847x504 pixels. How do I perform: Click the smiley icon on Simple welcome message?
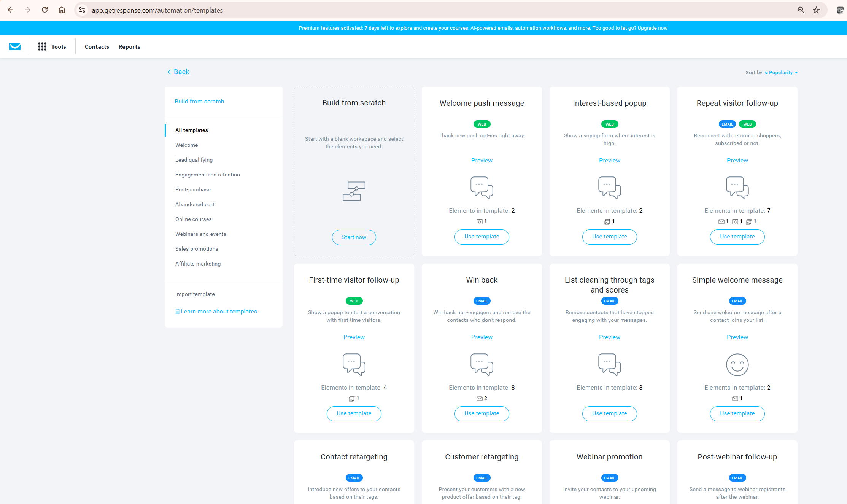[737, 364]
